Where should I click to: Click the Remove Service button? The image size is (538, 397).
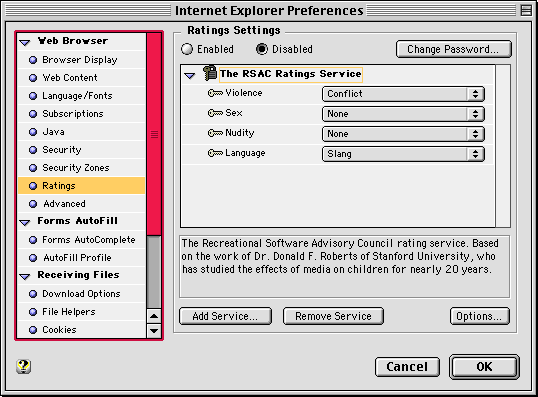(333, 316)
